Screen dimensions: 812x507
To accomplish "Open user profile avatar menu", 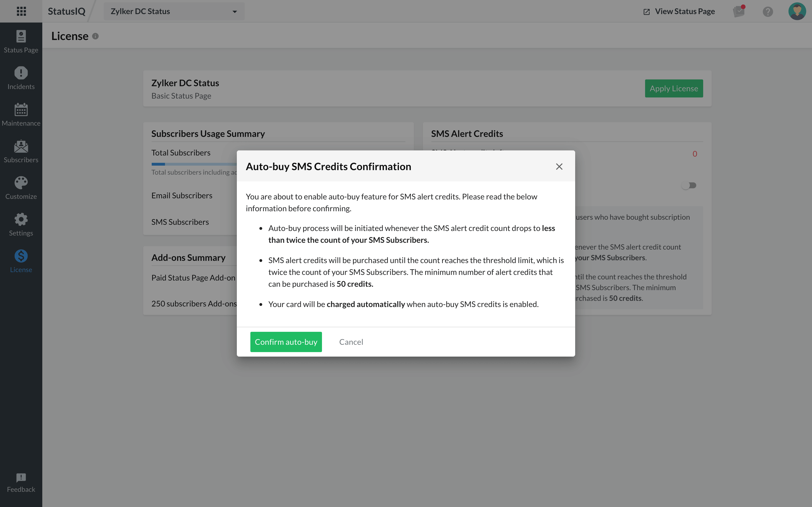I will 797,11.
